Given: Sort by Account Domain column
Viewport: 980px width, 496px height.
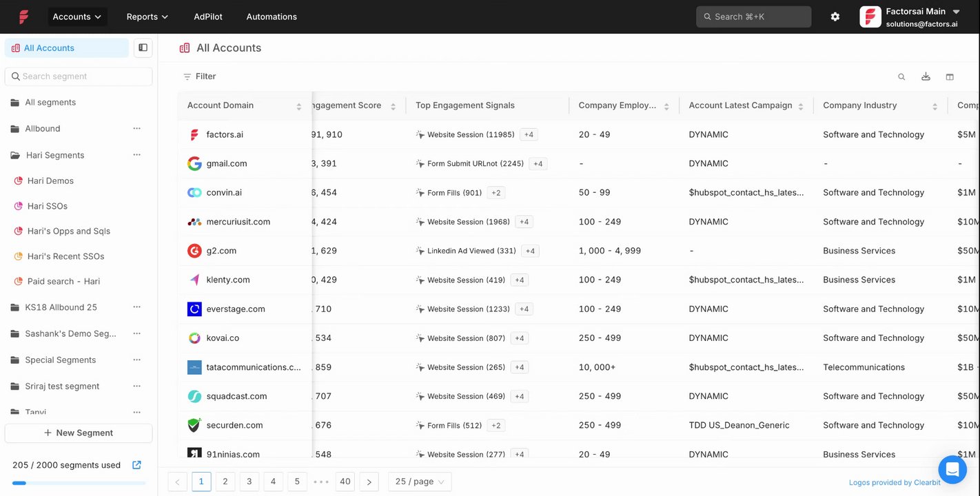Looking at the screenshot, I should pos(298,106).
